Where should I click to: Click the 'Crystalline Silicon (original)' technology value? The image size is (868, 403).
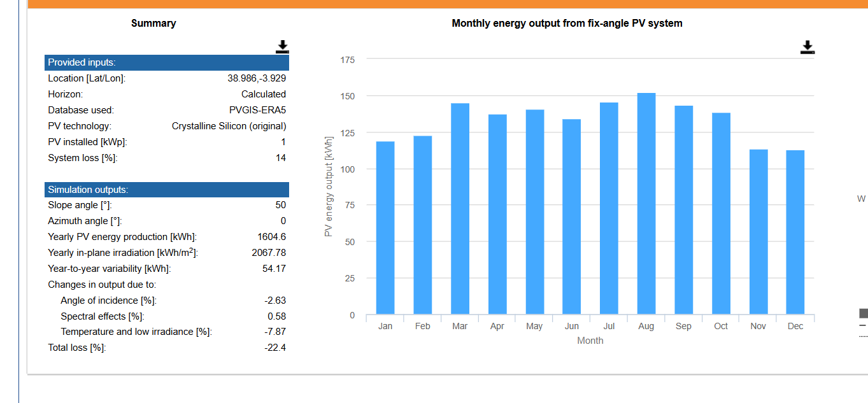tap(229, 126)
